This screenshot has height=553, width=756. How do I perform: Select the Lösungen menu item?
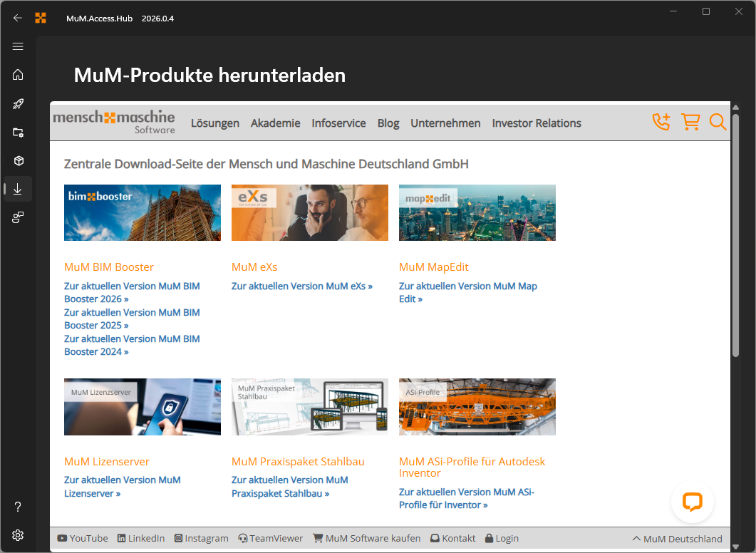215,123
